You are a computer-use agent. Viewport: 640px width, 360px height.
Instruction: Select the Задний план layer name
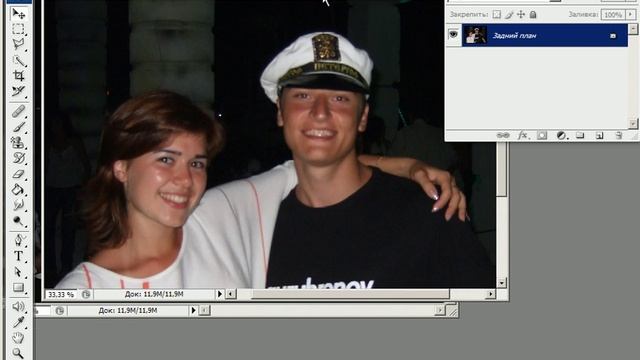pos(514,36)
